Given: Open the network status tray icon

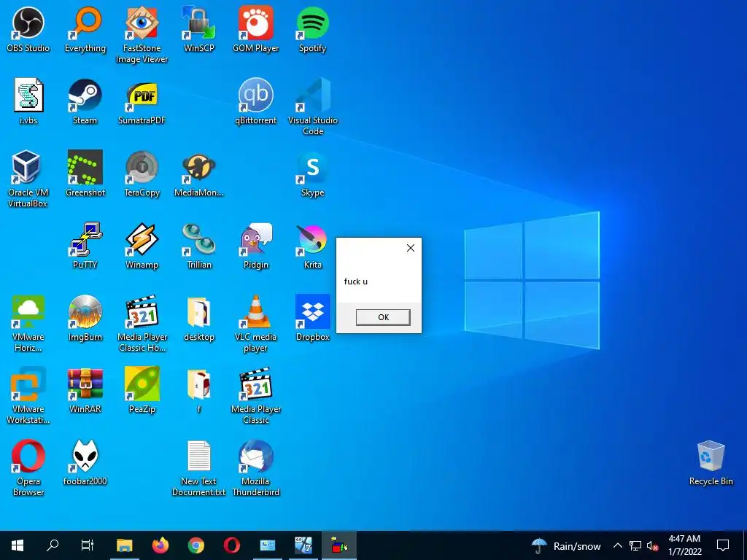Looking at the screenshot, I should pos(635,545).
